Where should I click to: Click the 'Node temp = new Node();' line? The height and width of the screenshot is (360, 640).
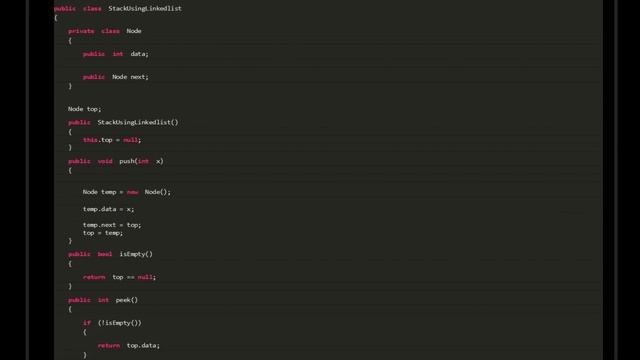click(x=127, y=192)
